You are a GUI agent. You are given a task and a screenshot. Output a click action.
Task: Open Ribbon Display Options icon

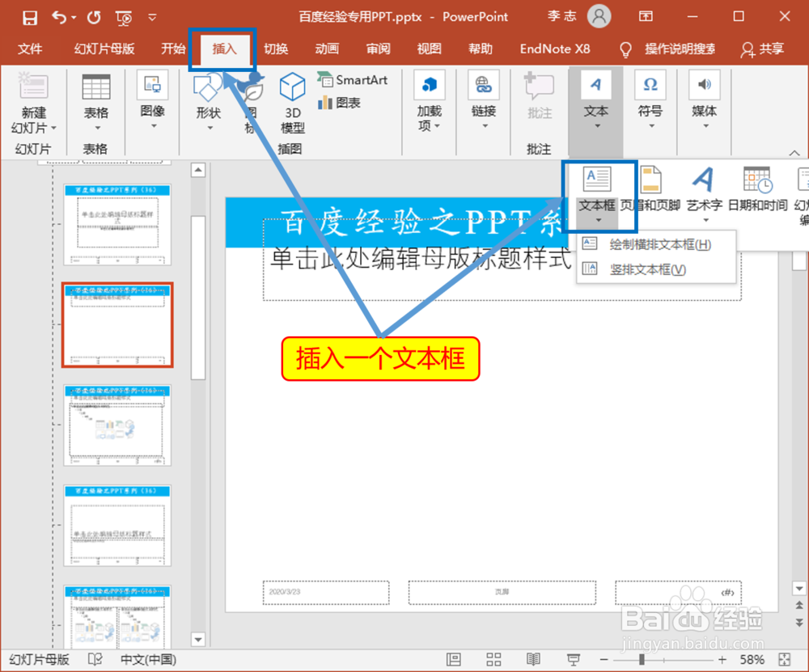coord(646,16)
